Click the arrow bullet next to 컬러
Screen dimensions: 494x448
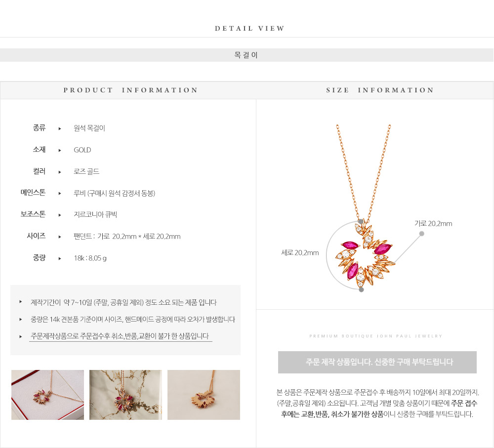point(60,172)
